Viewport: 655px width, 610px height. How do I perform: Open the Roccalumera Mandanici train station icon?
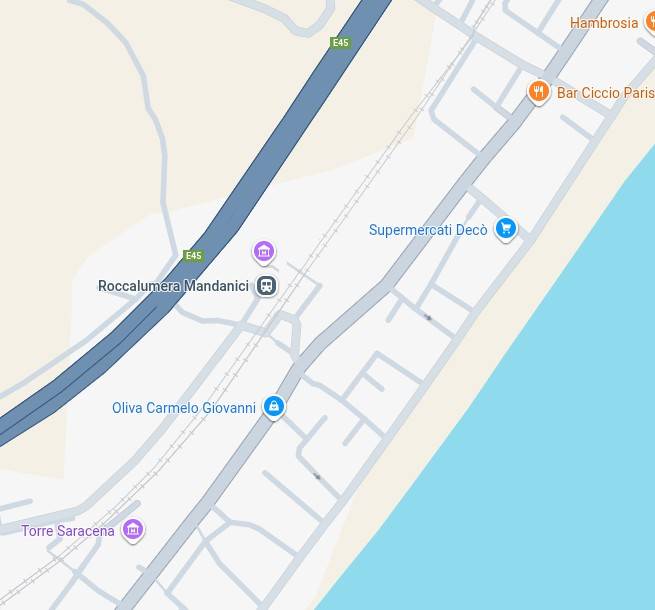point(266,286)
